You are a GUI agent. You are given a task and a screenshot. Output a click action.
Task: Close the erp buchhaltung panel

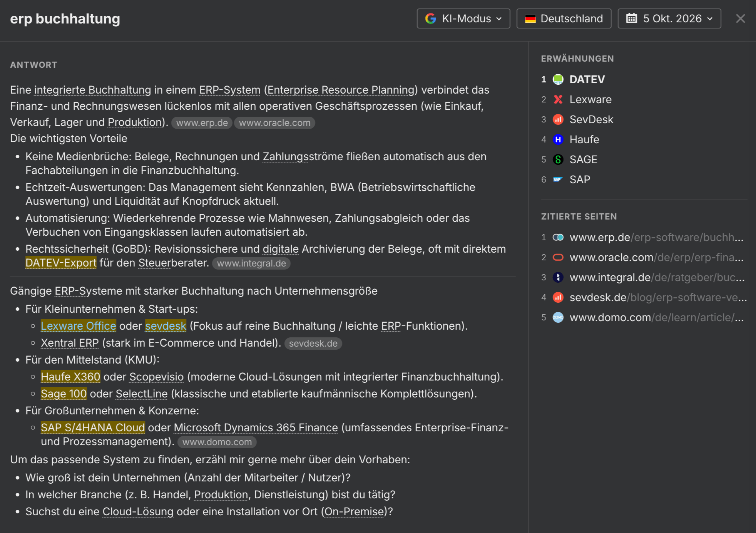click(x=740, y=18)
